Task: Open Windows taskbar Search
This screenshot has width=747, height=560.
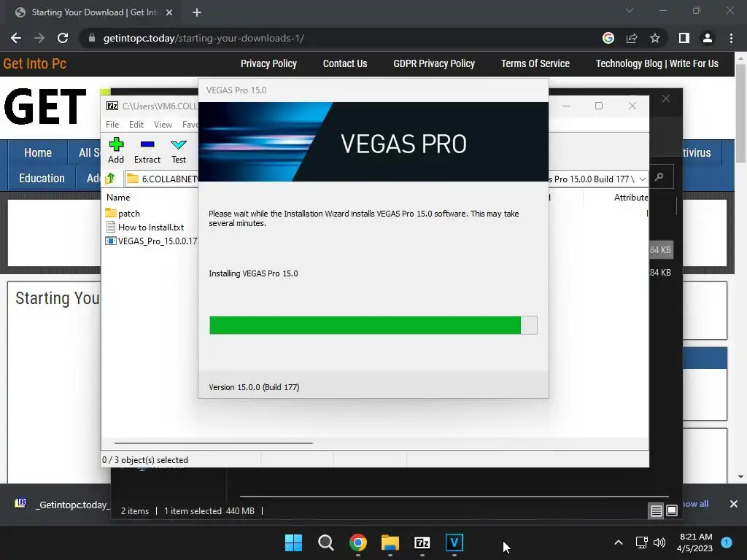Action: coord(326,542)
